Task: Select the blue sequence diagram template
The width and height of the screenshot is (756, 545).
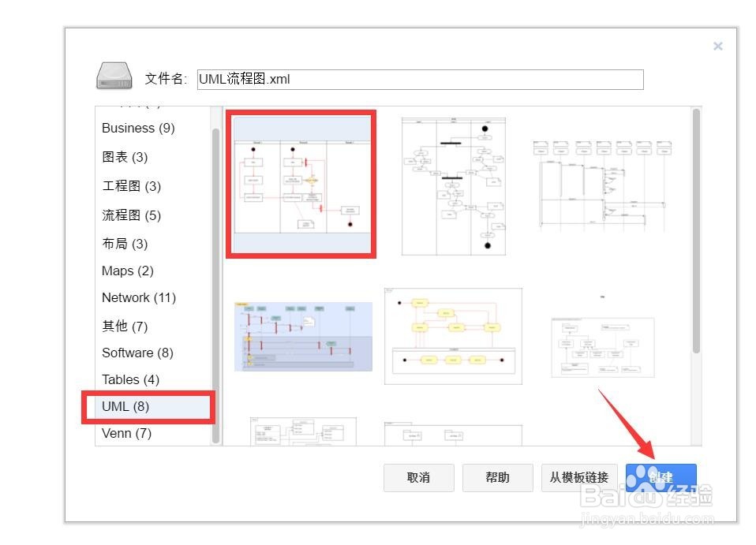Action: (x=301, y=335)
